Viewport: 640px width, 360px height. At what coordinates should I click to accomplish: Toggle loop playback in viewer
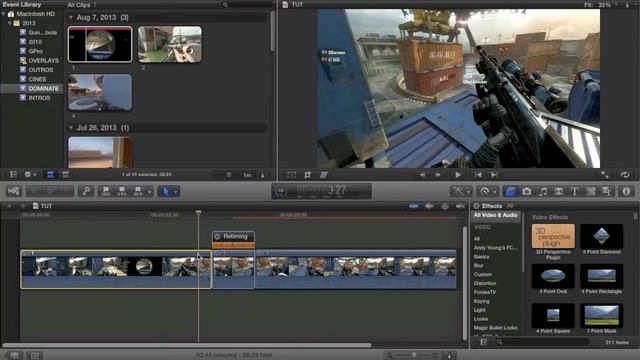(625, 175)
